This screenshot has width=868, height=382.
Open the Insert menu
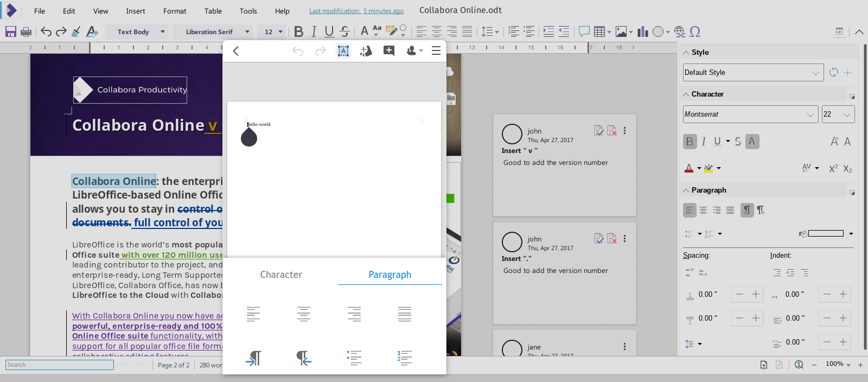(x=136, y=11)
